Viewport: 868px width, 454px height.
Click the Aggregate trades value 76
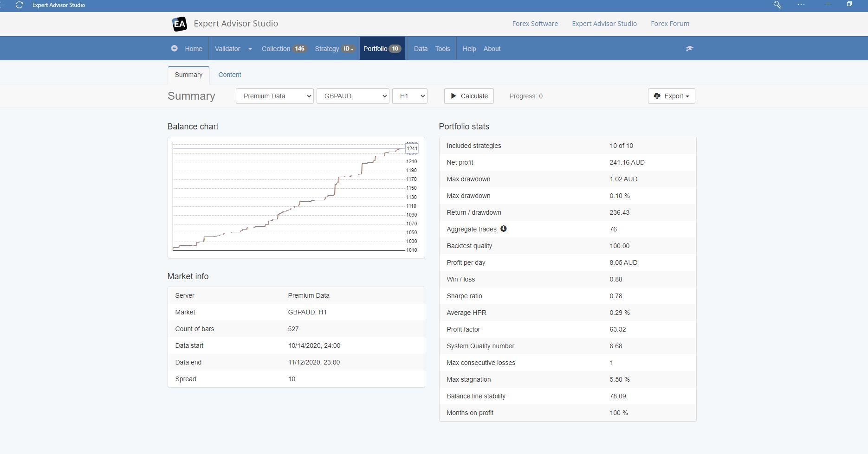tap(613, 229)
